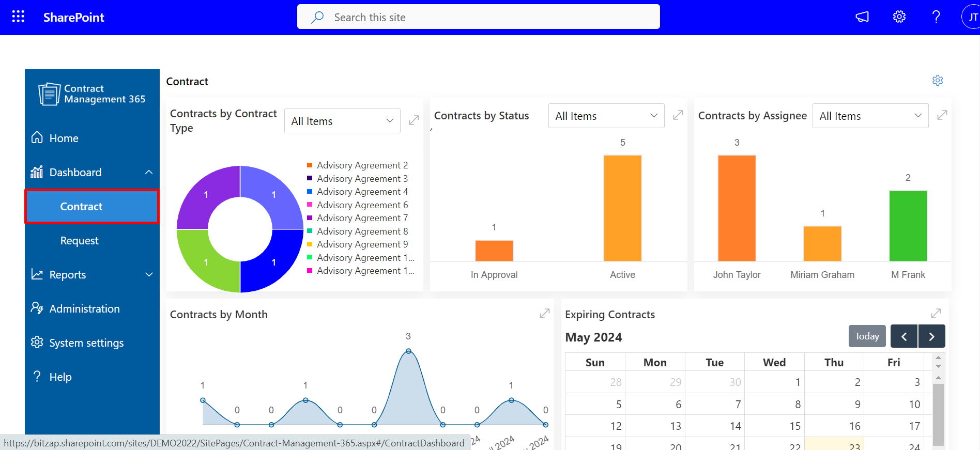Click orange Advisory Agreement 2 legend swatch
980x450 pixels.
coord(310,165)
